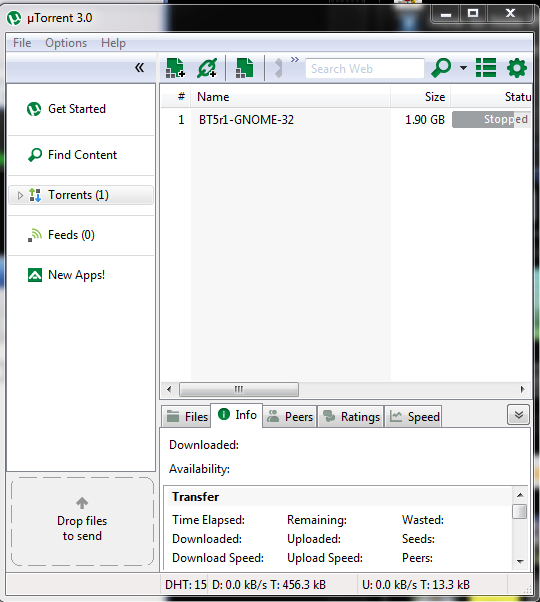Image resolution: width=540 pixels, height=602 pixels.
Task: Maximize the uTorrent window
Action: [x=473, y=14]
